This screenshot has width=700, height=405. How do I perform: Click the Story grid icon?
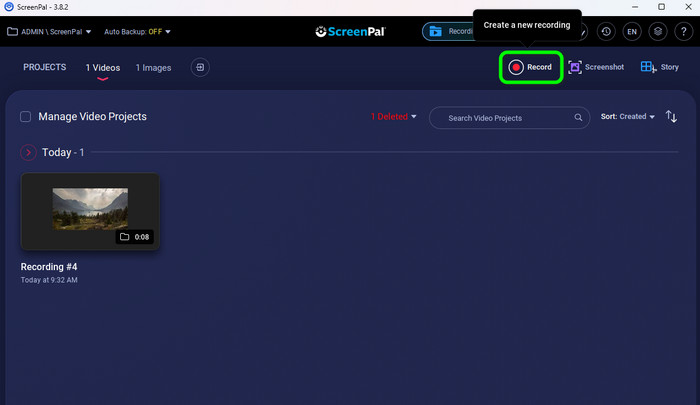click(648, 67)
